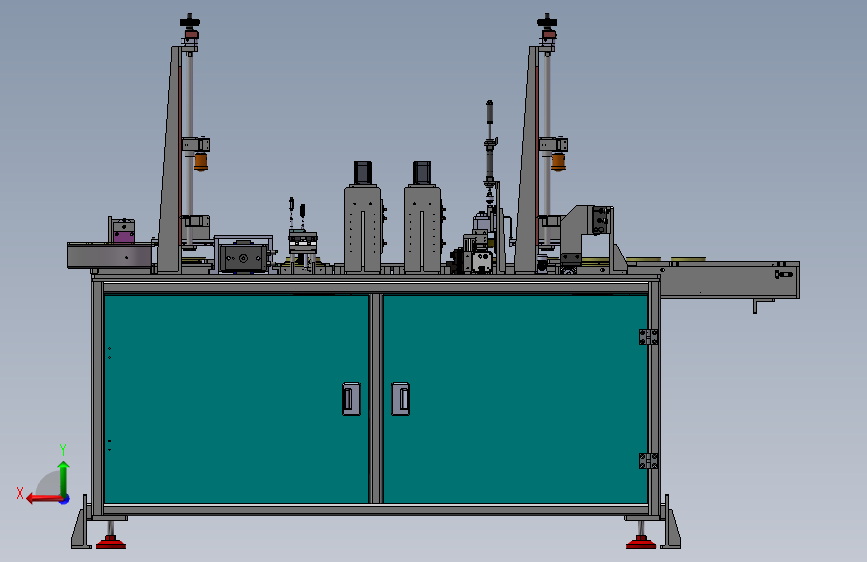
Task: Select the left black-topped motor column
Action: click(x=363, y=217)
